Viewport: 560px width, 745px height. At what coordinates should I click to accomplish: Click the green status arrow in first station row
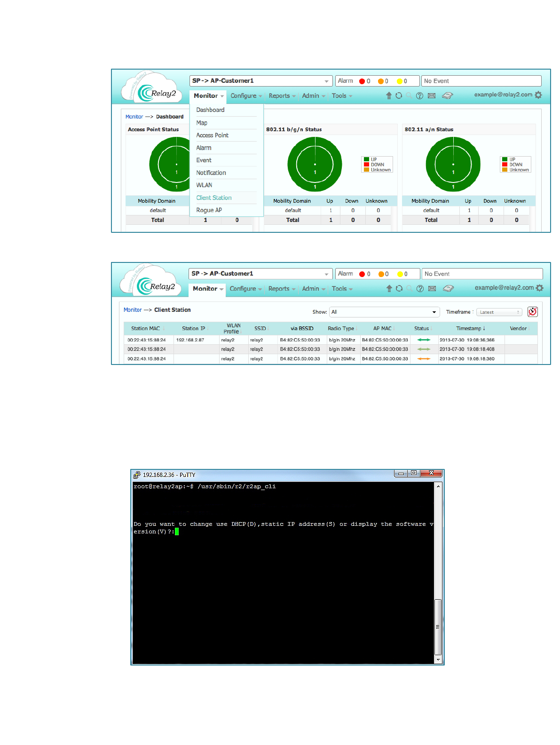[x=424, y=340]
